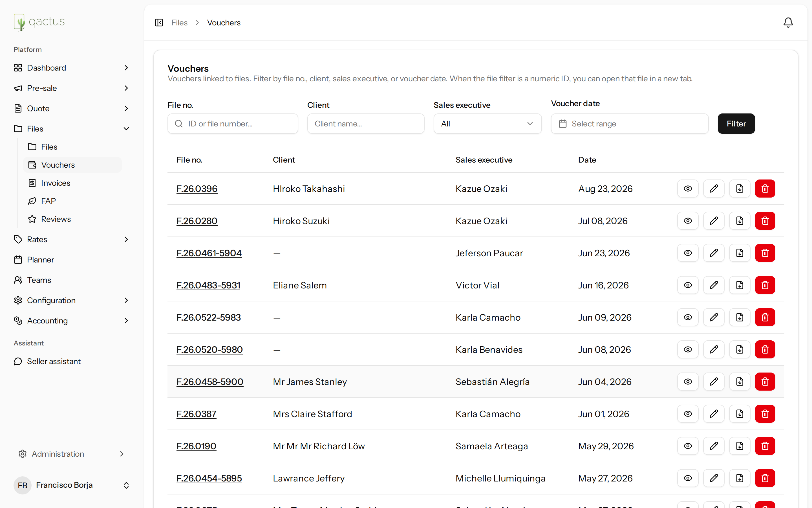View voucher for Hiroko Suzuki row
Screen dimensions: 812x508
point(688,221)
